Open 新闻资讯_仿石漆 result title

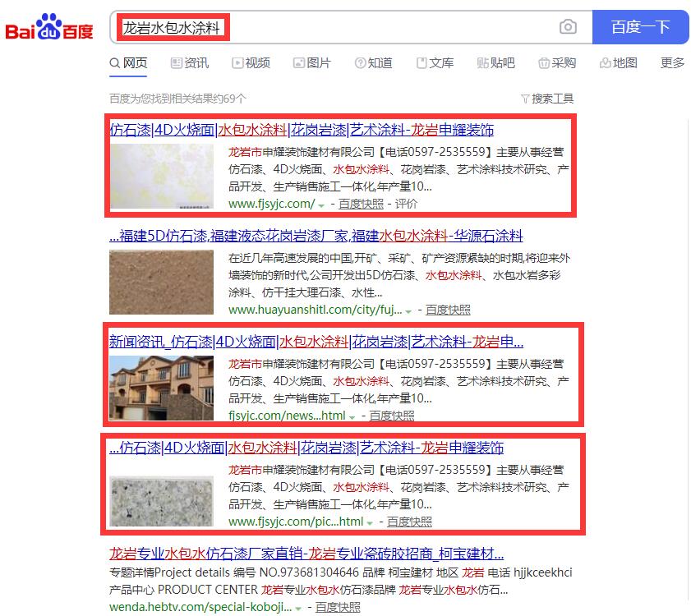(316, 342)
